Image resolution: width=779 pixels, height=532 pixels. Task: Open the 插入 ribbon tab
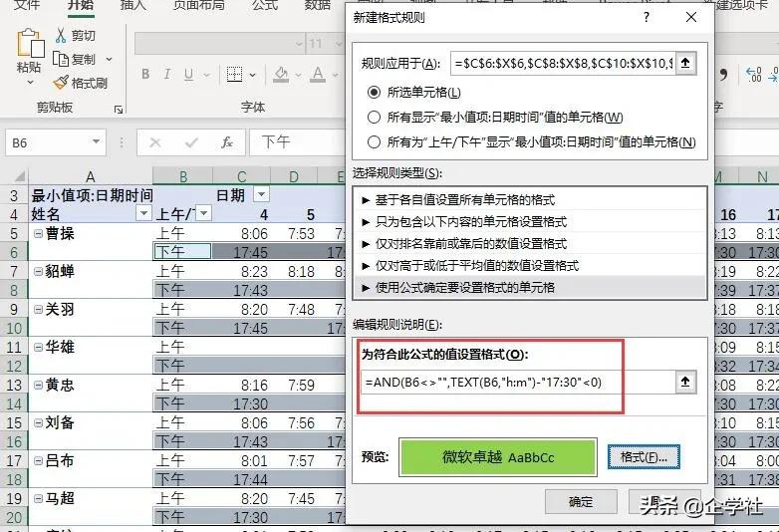click(132, 5)
